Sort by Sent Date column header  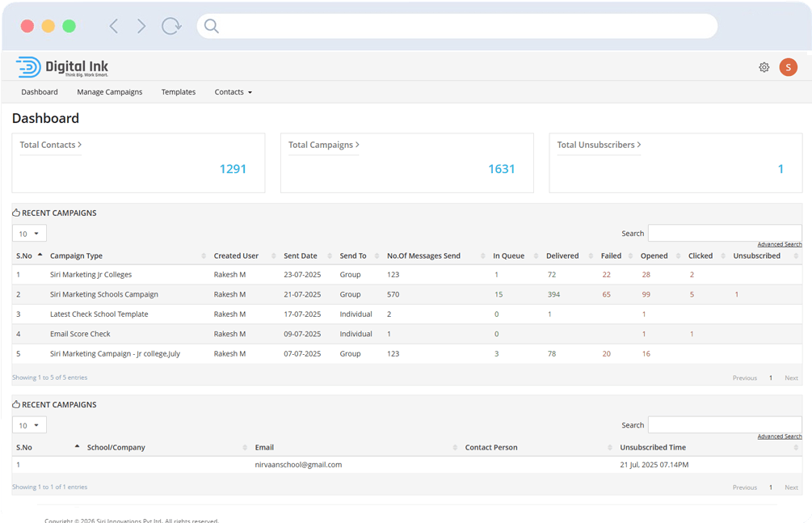[301, 255]
